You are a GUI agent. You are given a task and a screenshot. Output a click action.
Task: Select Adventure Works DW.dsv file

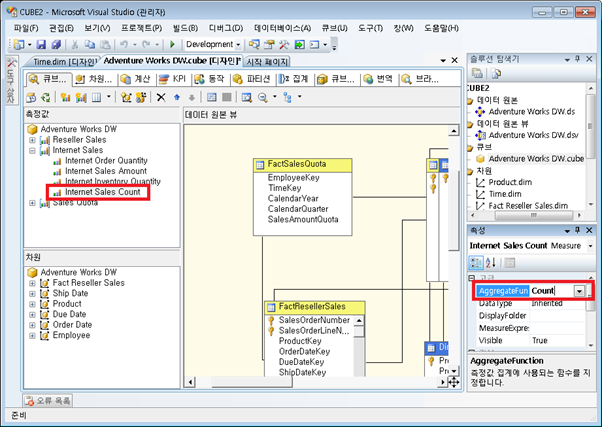534,135
